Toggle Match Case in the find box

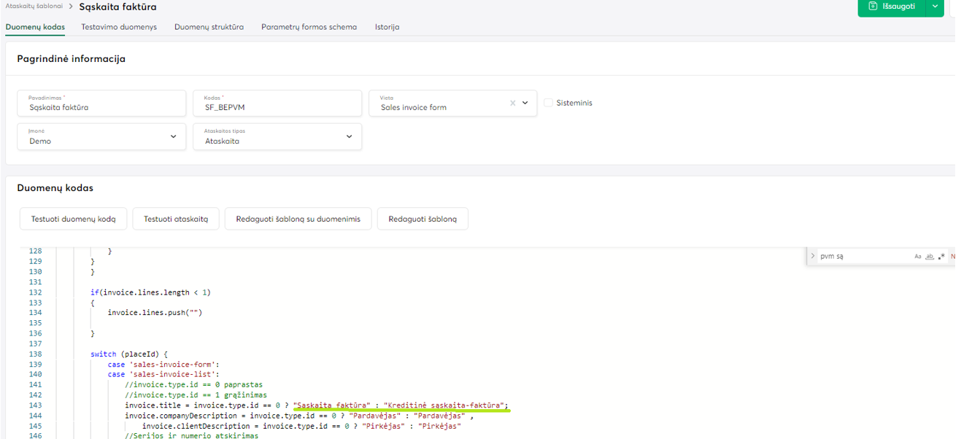918,257
